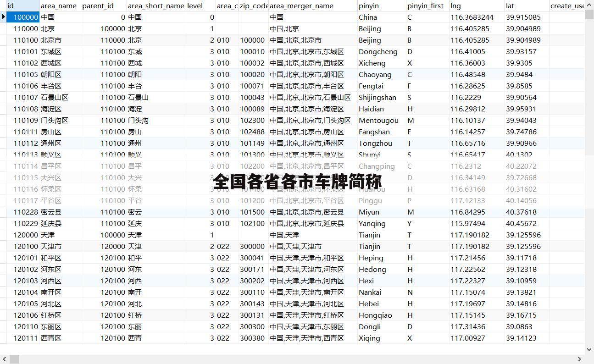This screenshot has height=364, width=594.
Task: Click lat cell 40.37618
Action: [527, 212]
